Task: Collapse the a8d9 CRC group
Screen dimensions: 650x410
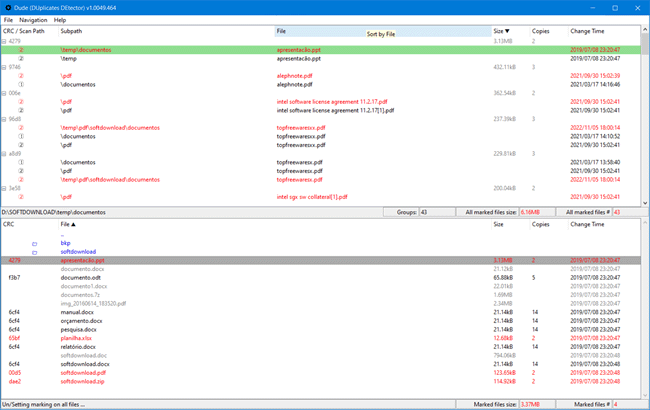Action: click(x=4, y=154)
